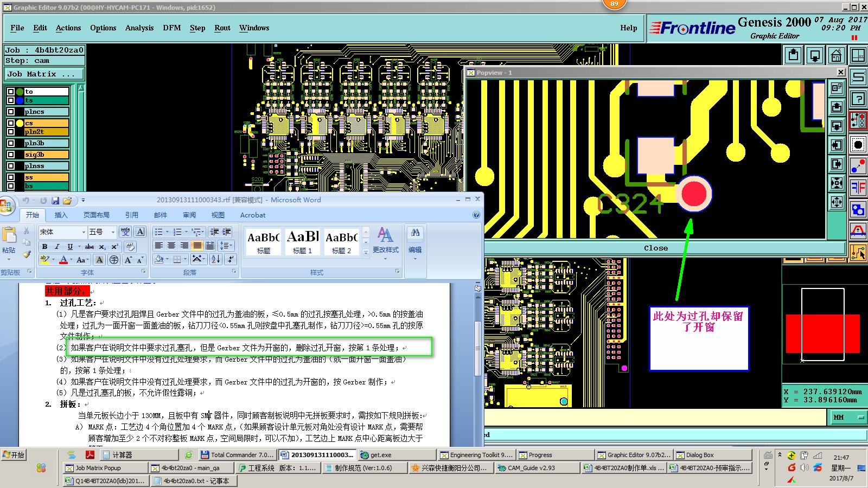The height and width of the screenshot is (488, 868).
Task: Click the Popview pan right icon
Action: point(837,164)
